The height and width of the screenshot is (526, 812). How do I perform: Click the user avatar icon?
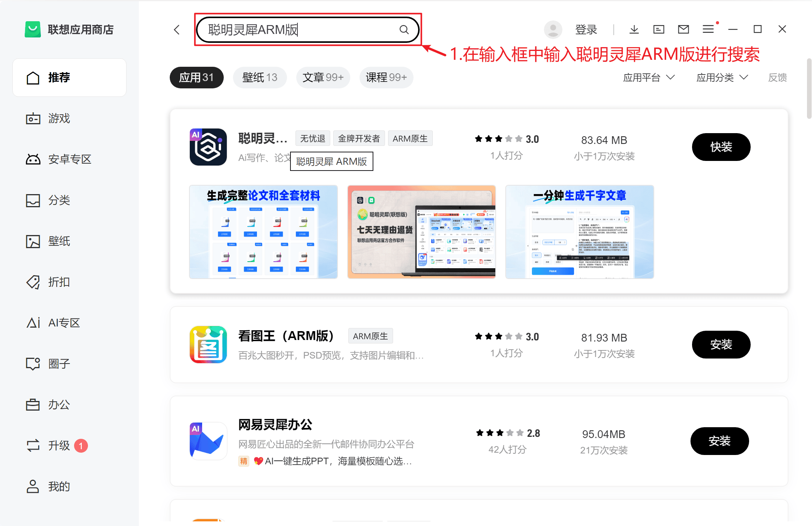553,30
